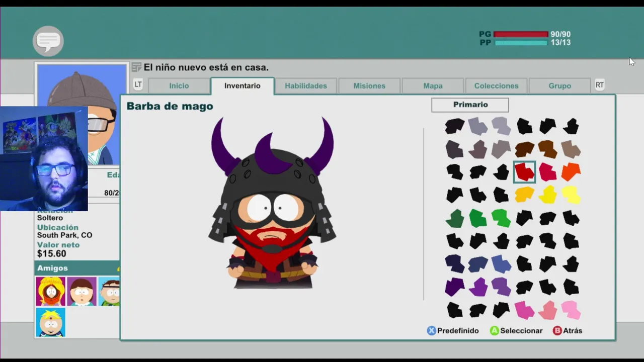The height and width of the screenshot is (362, 644).
Task: Click the '$15.60' net worth value
Action: click(51, 254)
